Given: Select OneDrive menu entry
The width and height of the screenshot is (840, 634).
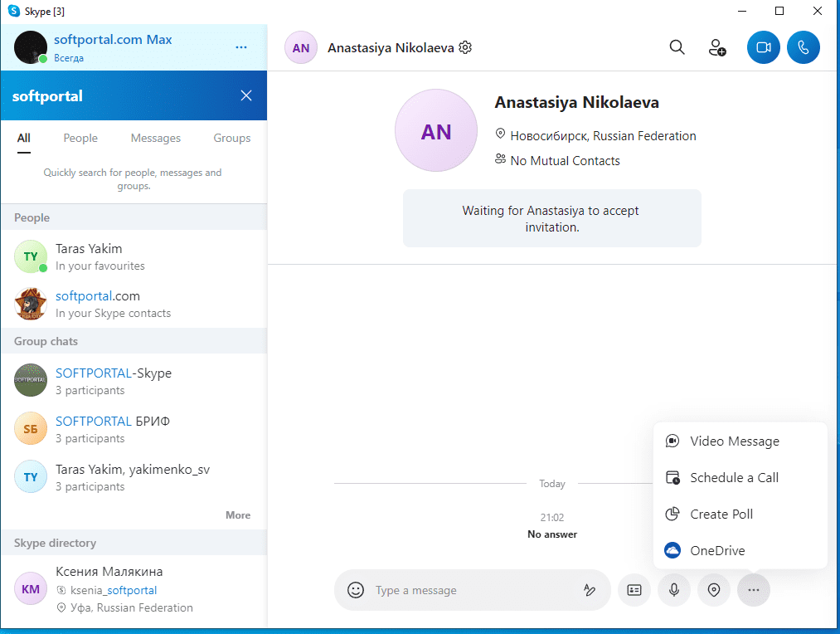Looking at the screenshot, I should [740, 550].
